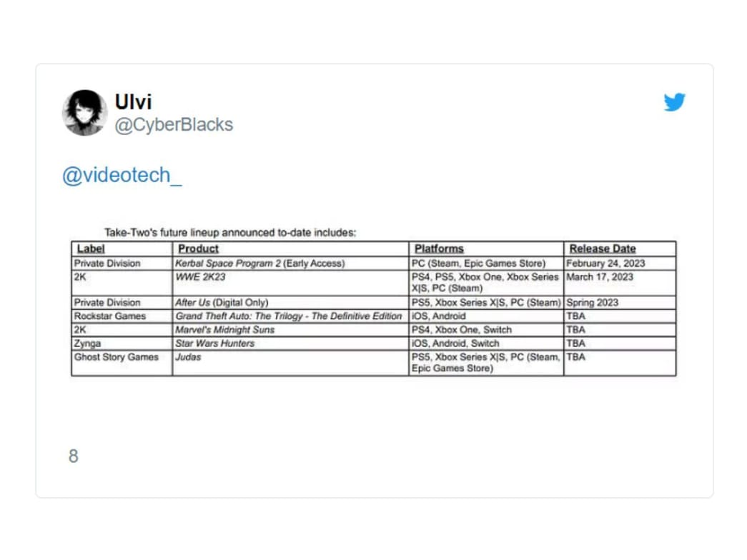This screenshot has height=560, width=747.
Task: Click the Label column header
Action: (91, 249)
